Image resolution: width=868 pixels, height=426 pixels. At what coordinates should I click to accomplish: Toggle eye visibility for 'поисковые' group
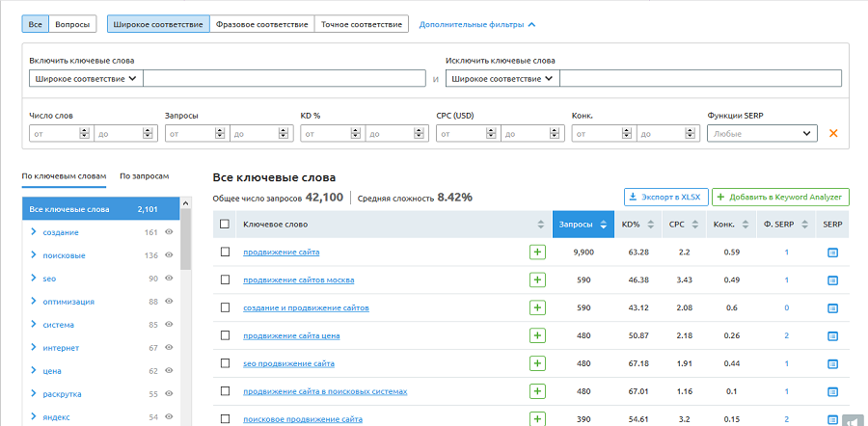(170, 255)
